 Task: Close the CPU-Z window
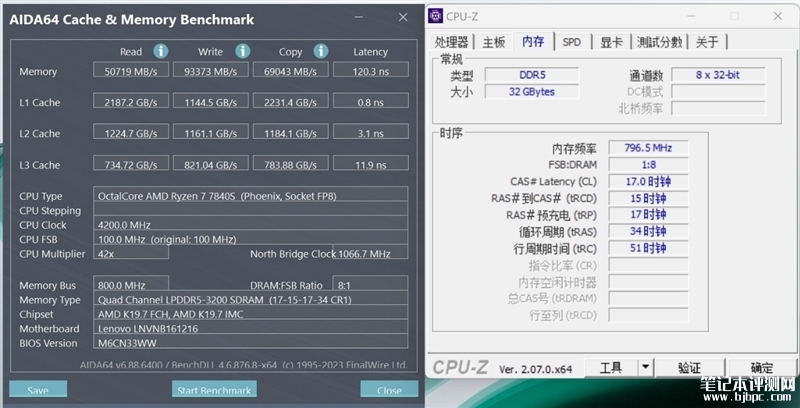tap(778, 16)
